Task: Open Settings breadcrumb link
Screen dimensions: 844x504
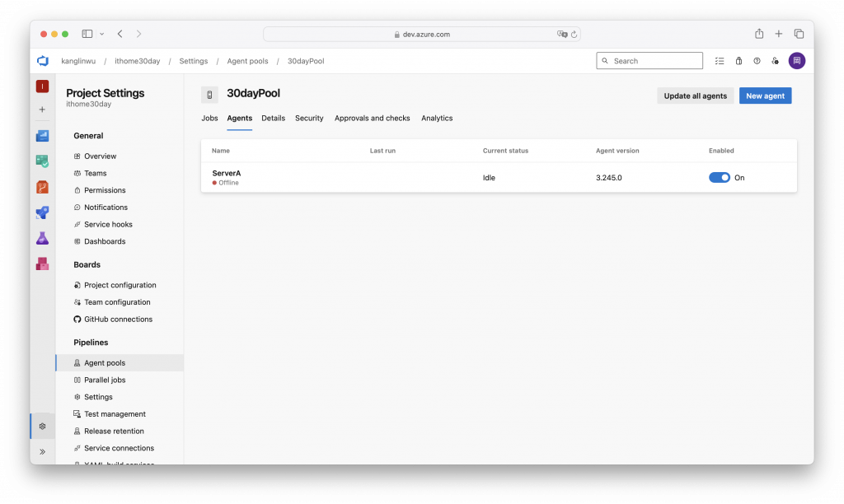Action: point(193,61)
